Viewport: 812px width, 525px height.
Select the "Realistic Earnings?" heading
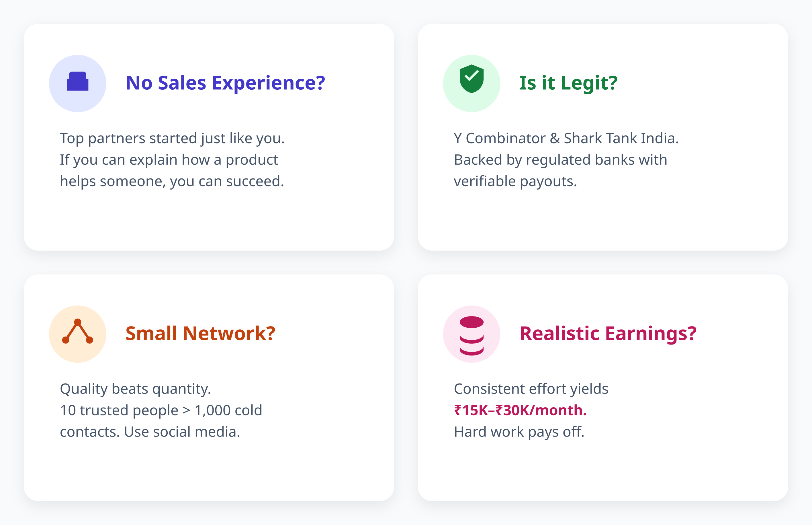tap(608, 333)
